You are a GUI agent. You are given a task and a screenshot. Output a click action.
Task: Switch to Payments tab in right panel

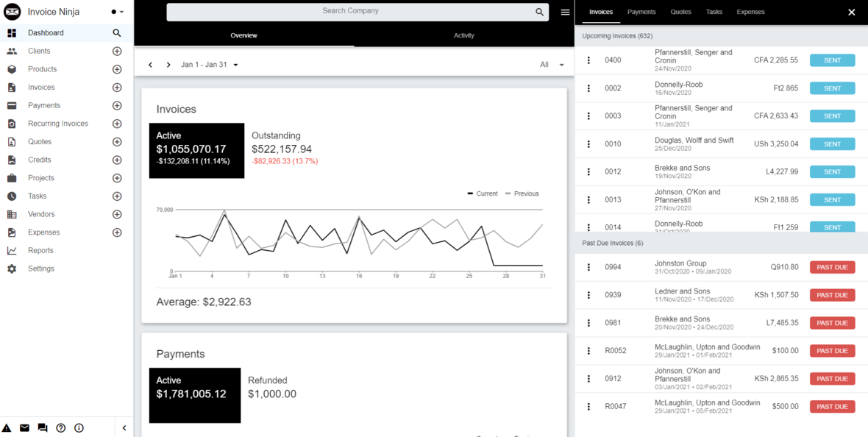[x=641, y=13]
